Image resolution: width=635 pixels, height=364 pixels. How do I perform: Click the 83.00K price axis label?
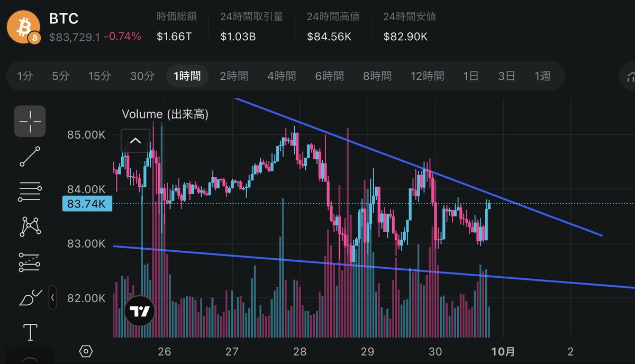[86, 244]
